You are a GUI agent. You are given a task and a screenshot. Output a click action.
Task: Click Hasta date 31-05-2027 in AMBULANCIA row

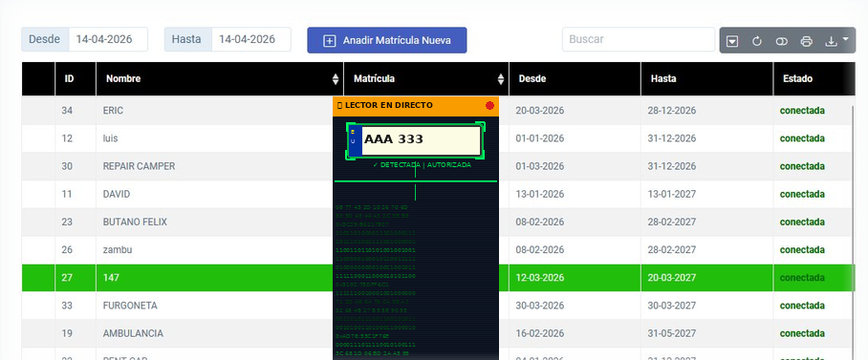tap(672, 333)
